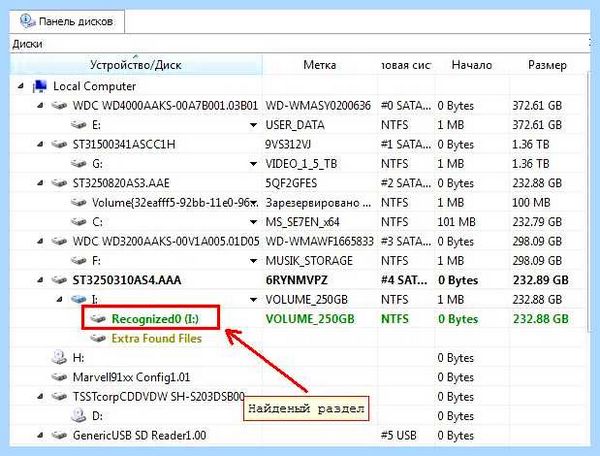Click the WDC WD4000AAKS drive icon
This screenshot has height=456, width=600.
coord(59,106)
